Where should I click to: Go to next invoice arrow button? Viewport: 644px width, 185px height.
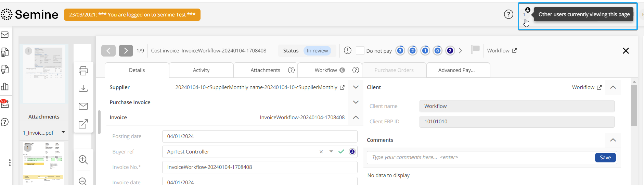point(126,51)
